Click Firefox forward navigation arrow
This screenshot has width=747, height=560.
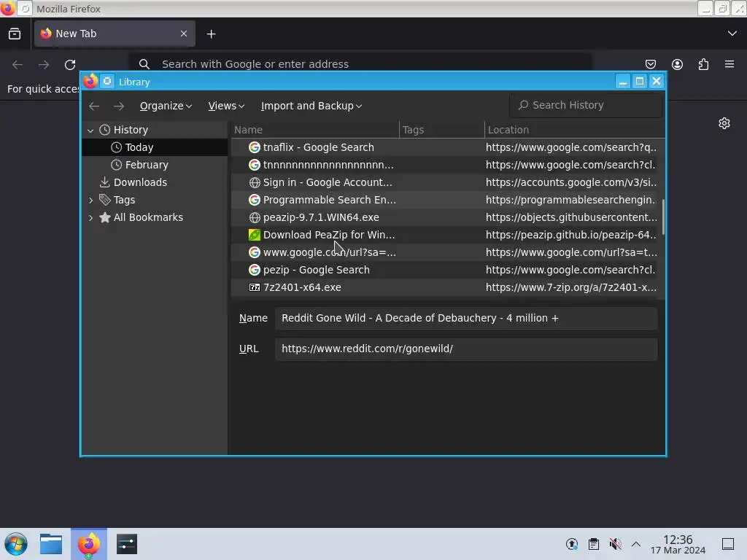point(43,64)
